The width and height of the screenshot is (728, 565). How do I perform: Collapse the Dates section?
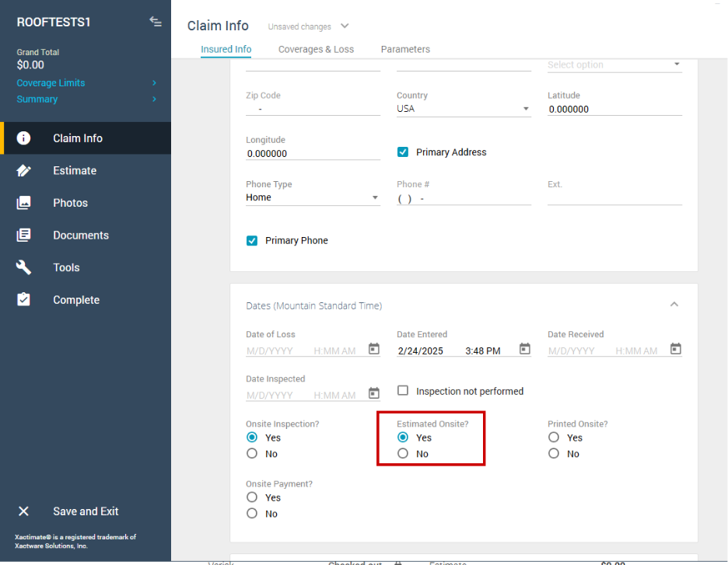[674, 305]
